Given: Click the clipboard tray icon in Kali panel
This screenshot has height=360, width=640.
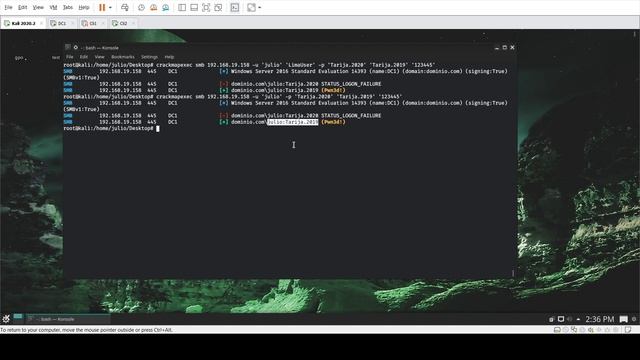Looking at the screenshot, I should click(551, 319).
